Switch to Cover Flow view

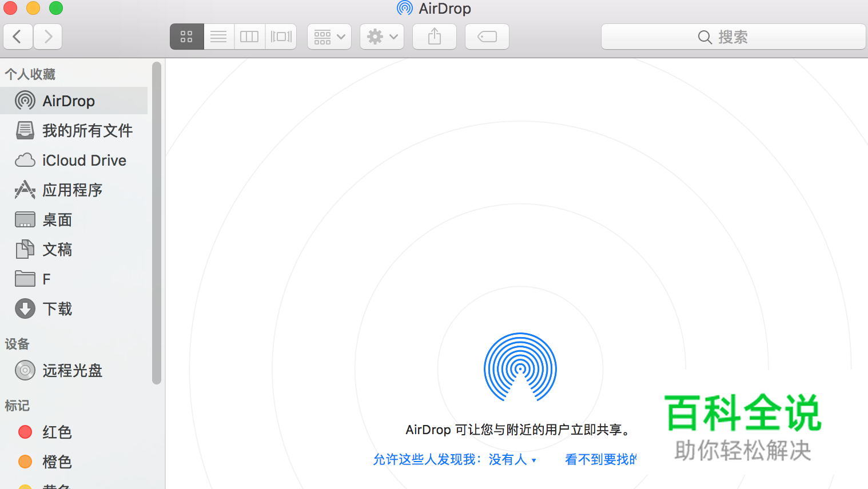[281, 37]
